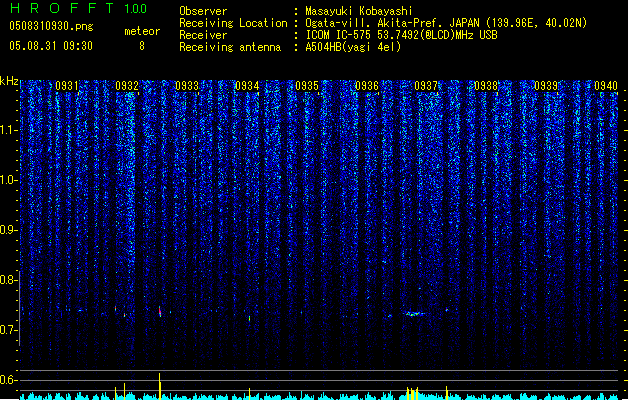Select the filename 0508310930.png
Screen dimensions: 629x400
click(51, 26)
